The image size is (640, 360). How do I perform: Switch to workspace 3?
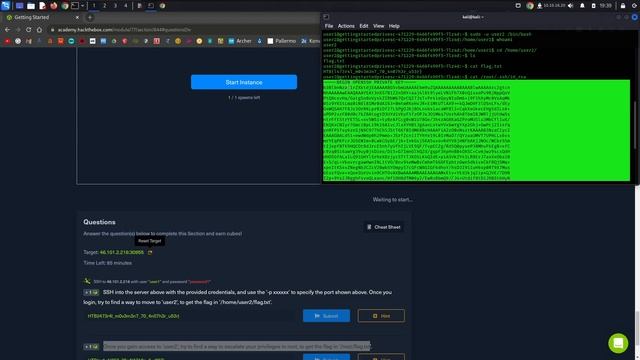pyautogui.click(x=115, y=6)
